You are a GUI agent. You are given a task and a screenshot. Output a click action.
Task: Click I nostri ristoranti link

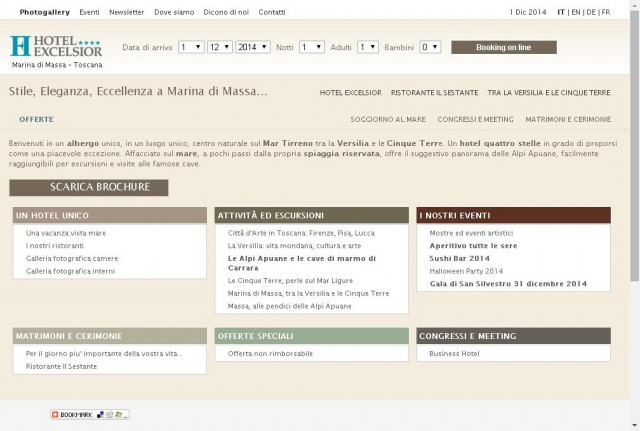[55, 246]
